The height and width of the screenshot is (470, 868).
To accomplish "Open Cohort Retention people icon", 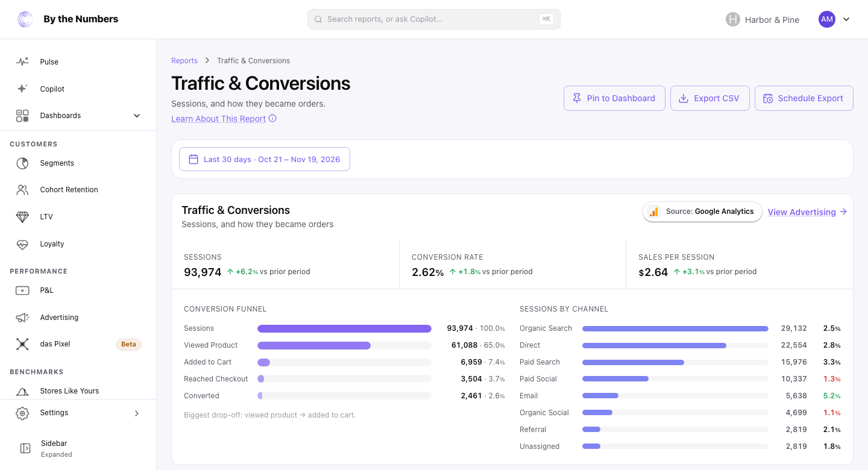I will [22, 190].
